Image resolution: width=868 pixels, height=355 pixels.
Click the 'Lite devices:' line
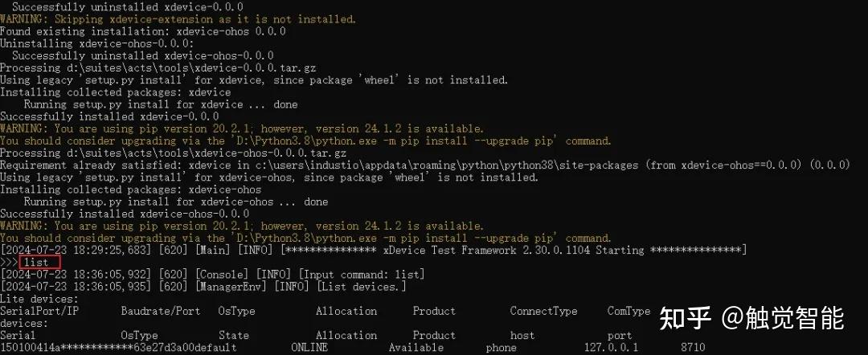[x=39, y=299]
